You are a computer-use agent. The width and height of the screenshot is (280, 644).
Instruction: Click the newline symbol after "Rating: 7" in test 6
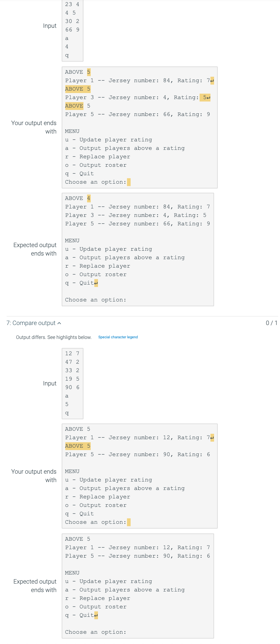212,81
